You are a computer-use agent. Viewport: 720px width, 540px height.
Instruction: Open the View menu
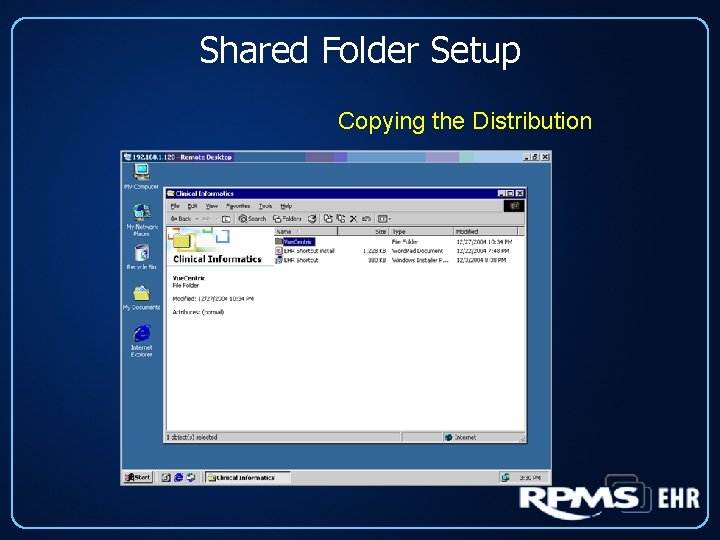tap(211, 206)
